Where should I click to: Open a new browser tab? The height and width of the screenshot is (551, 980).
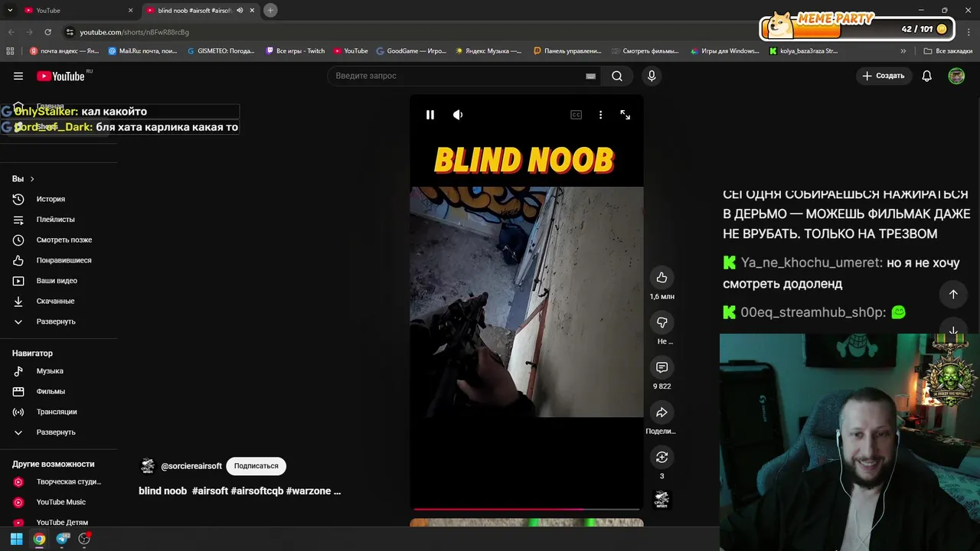270,10
